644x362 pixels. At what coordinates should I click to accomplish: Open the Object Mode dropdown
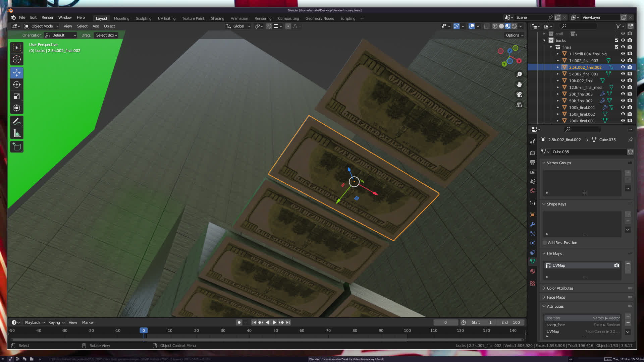tap(42, 26)
